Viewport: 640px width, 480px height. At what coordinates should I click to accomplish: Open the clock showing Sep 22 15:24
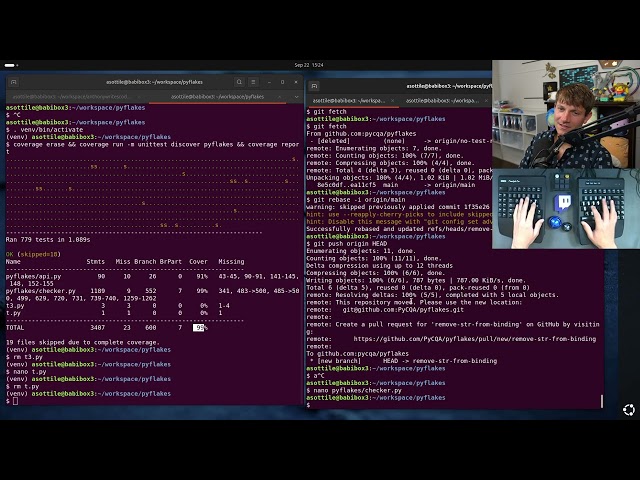pos(309,65)
